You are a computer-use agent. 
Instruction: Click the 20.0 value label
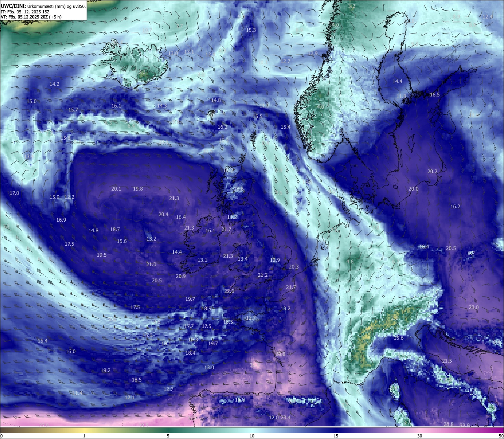(413, 189)
